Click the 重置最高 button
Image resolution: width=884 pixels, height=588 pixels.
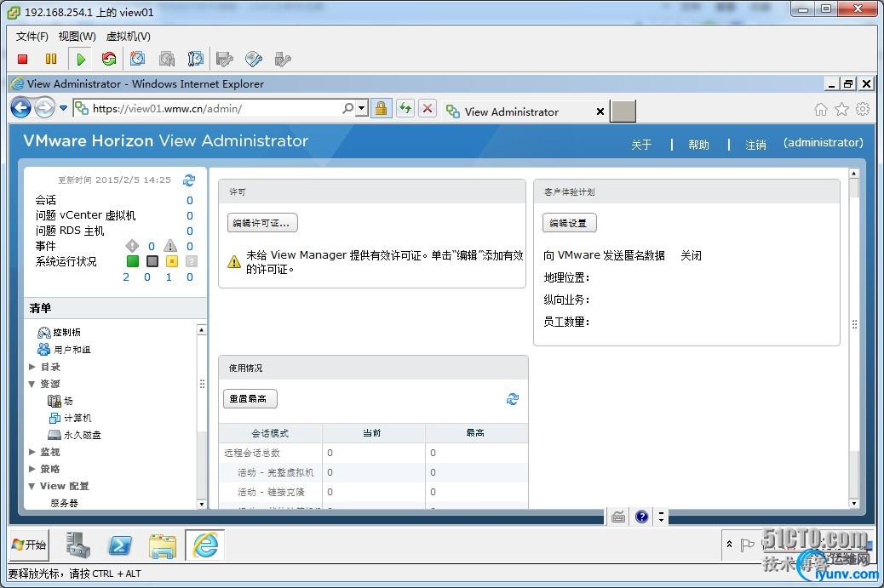coord(250,399)
